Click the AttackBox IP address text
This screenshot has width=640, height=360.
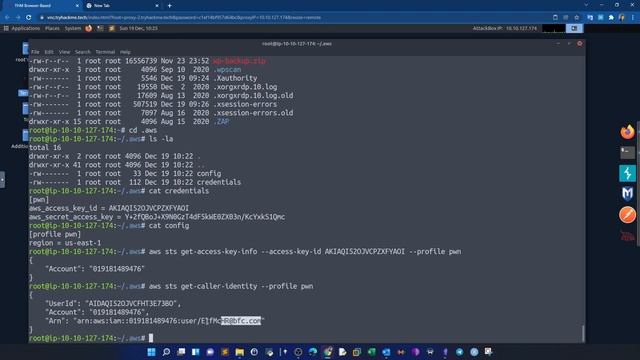pos(505,29)
